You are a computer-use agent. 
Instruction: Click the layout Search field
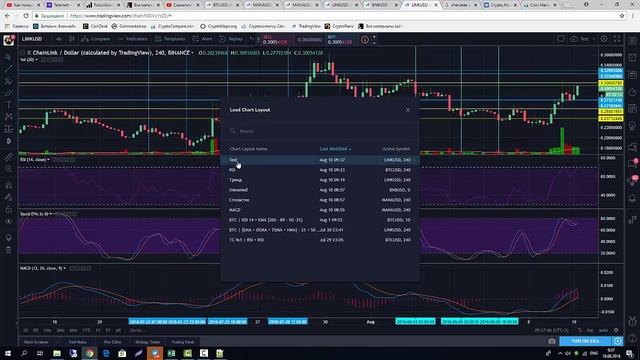point(320,131)
